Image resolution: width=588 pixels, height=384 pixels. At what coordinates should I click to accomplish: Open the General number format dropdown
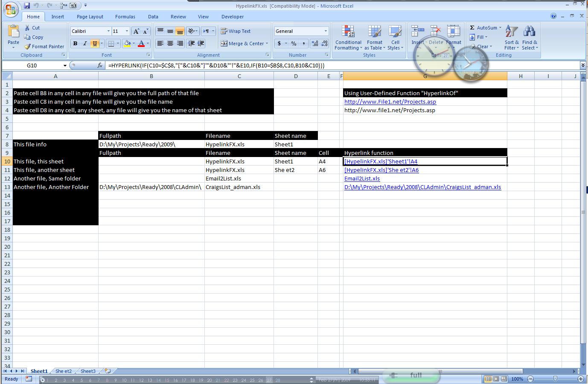[x=326, y=31]
